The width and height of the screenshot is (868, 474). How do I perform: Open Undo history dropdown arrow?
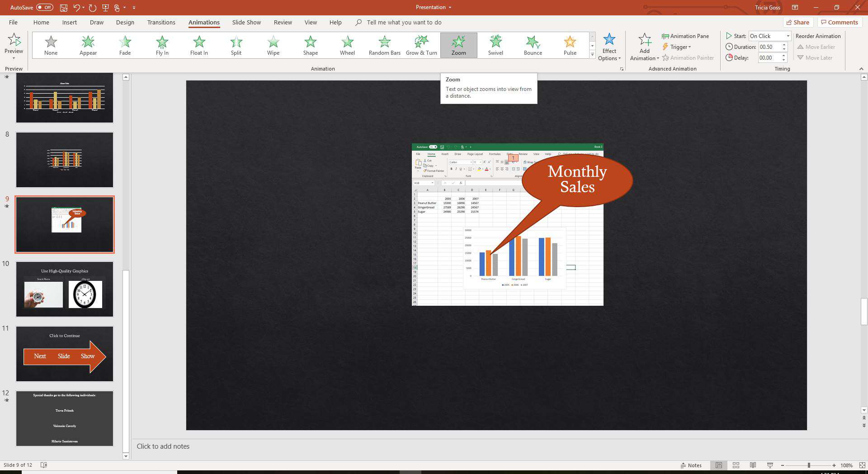click(x=84, y=8)
